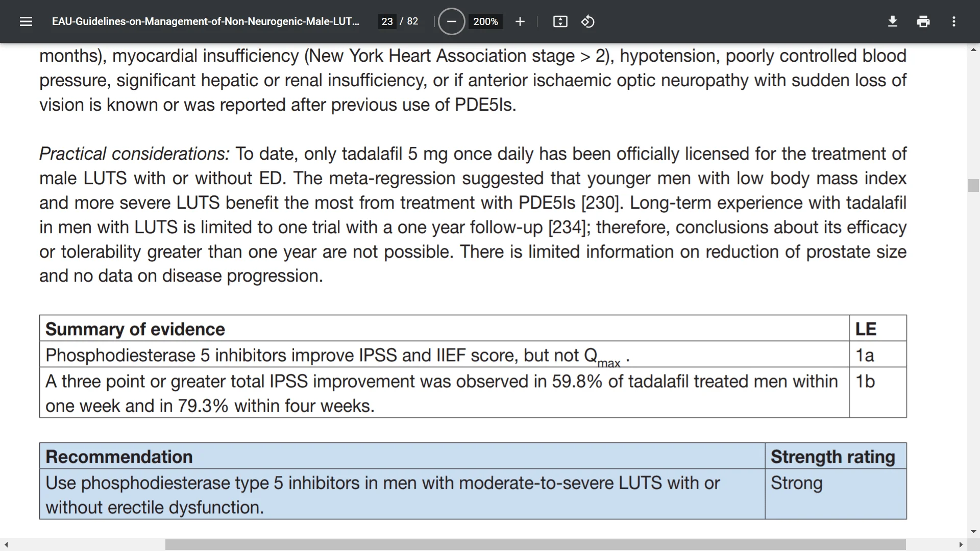Edit the 200% zoom level field
The height and width of the screenshot is (551, 980).
tap(485, 21)
